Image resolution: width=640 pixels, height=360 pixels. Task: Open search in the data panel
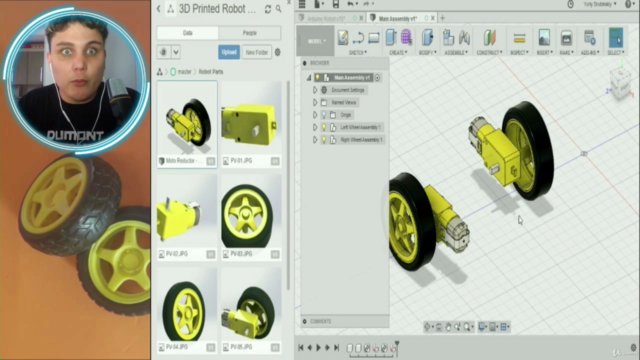tap(279, 9)
